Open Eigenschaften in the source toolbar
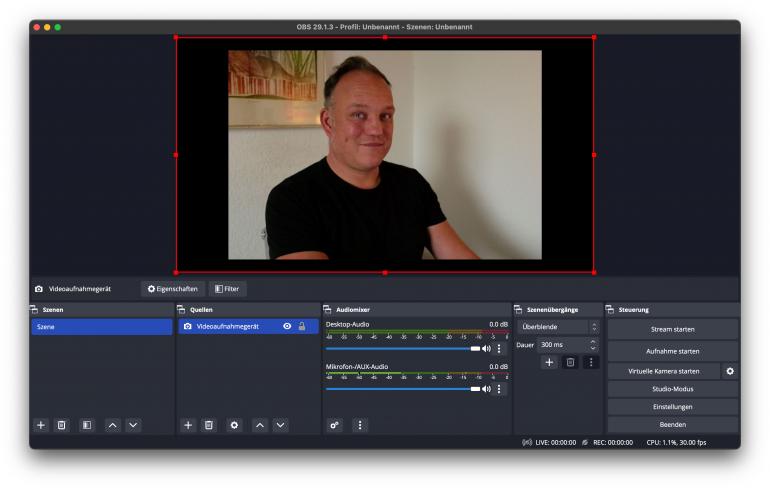The image size is (770, 488). pos(172,289)
